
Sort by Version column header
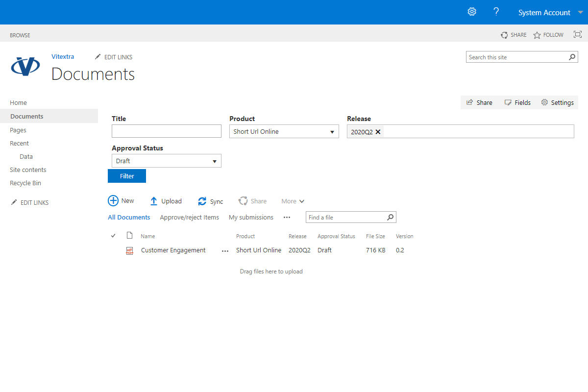click(x=405, y=236)
